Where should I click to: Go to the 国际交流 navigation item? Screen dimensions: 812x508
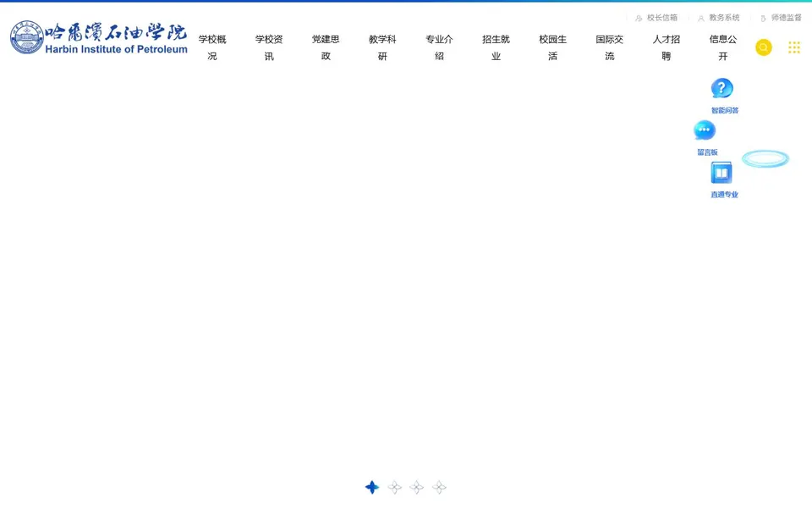610,47
